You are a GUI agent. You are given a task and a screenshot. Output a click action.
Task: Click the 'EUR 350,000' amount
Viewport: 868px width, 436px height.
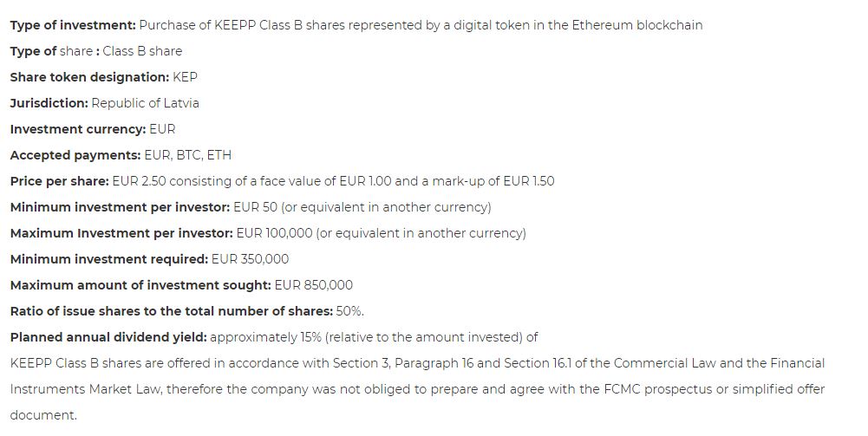coord(251,259)
